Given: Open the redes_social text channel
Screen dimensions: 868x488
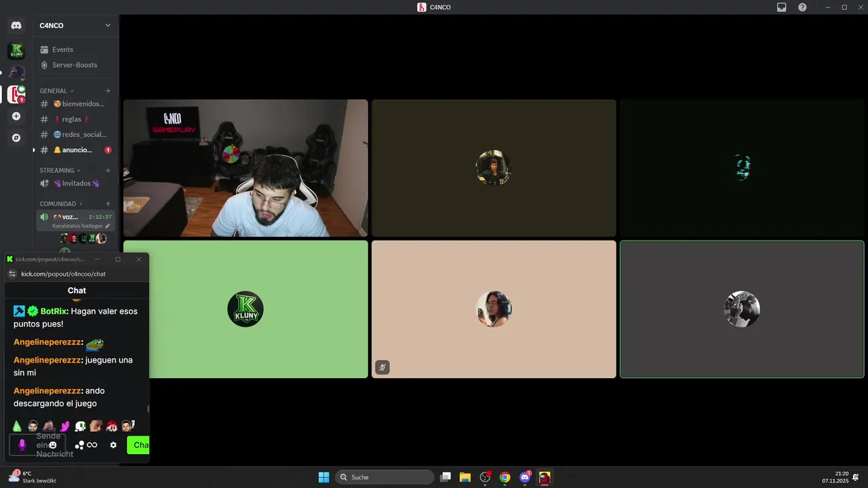Looking at the screenshot, I should (75, 134).
